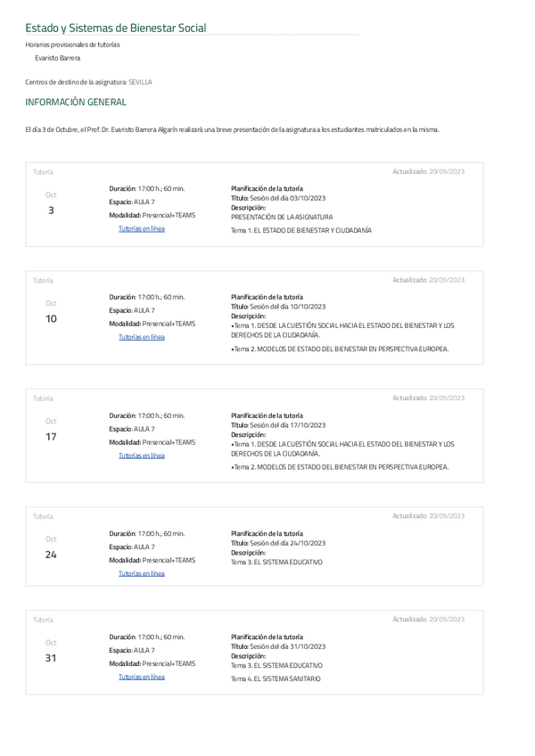Click the Oct 31 date block
The width and height of the screenshot is (535, 756).
pyautogui.click(x=51, y=652)
